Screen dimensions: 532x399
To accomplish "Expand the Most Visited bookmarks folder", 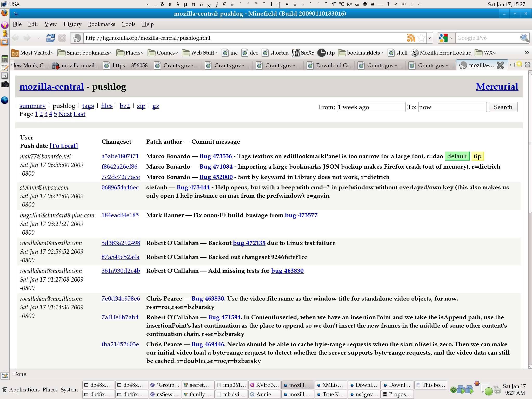I will click(x=32, y=53).
